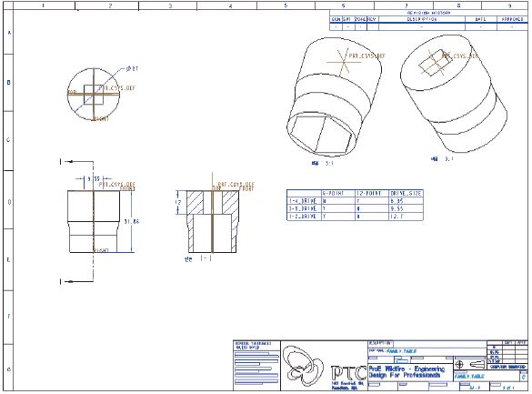The width and height of the screenshot is (532, 394).
Task: Click the PTC logo in title block
Action: 324,365
